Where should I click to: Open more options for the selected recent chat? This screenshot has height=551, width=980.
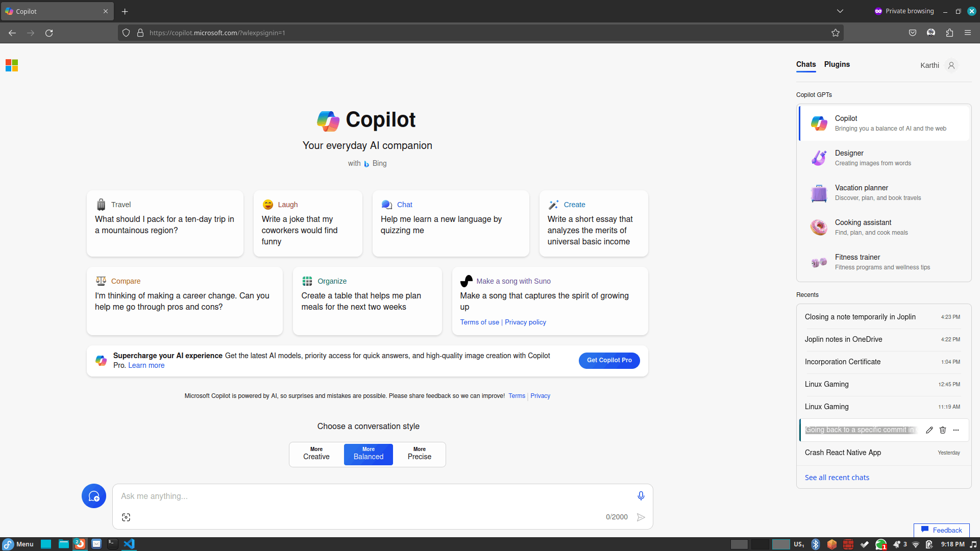[956, 430]
